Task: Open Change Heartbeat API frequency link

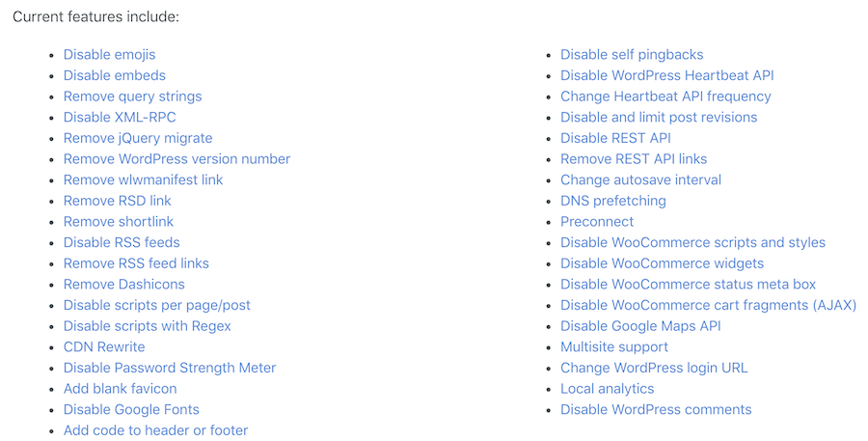Action: [665, 96]
